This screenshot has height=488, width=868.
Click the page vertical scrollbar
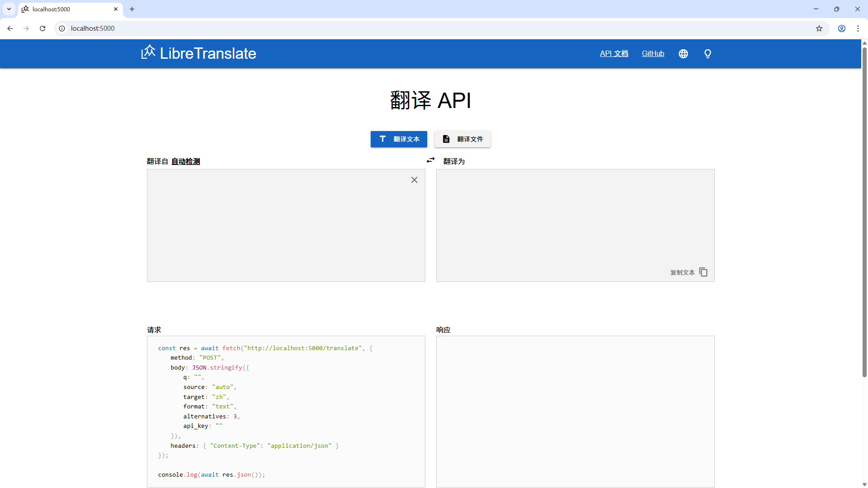coord(864,212)
